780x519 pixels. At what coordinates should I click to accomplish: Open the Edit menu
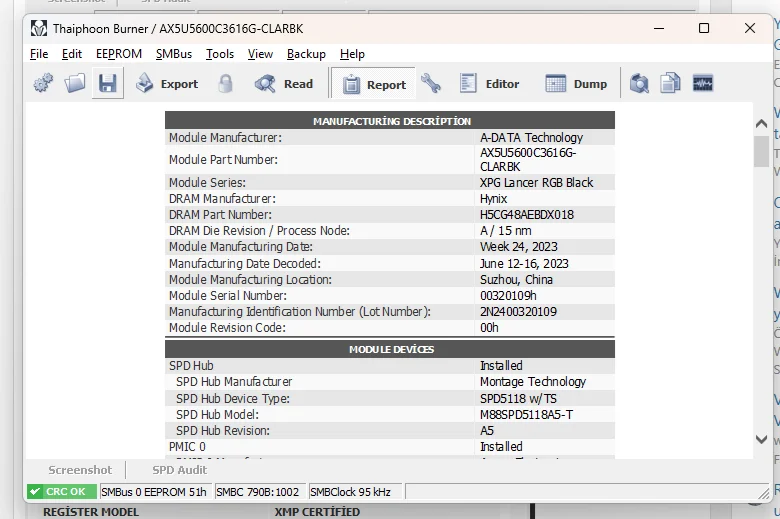pyautogui.click(x=72, y=54)
